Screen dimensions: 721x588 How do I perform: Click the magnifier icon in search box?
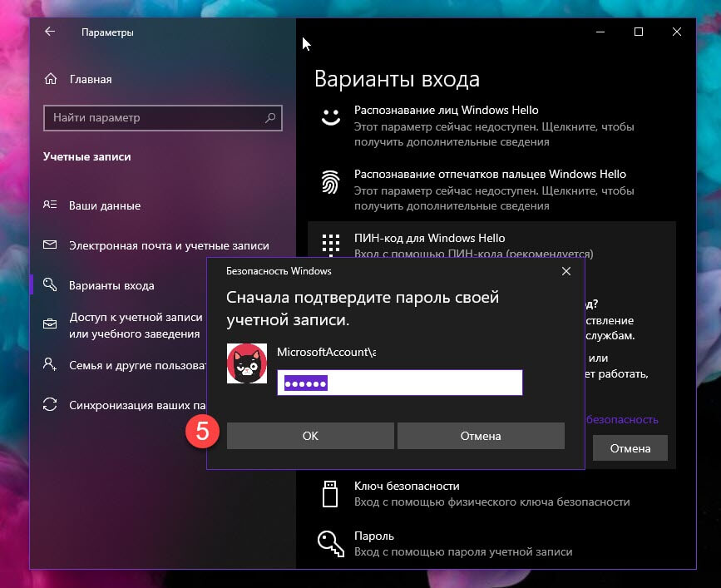(x=270, y=118)
